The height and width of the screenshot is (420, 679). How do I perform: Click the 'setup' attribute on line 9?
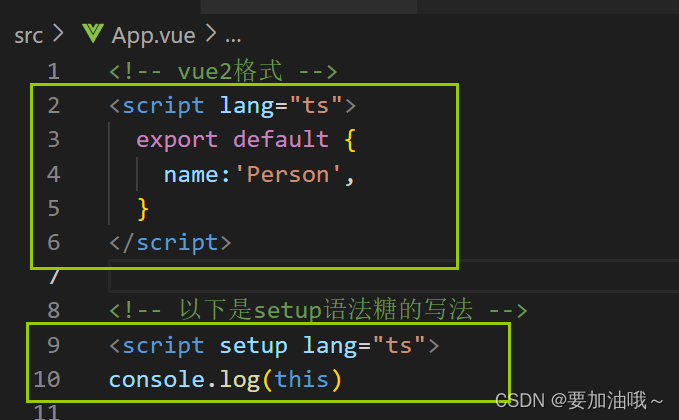(x=253, y=346)
